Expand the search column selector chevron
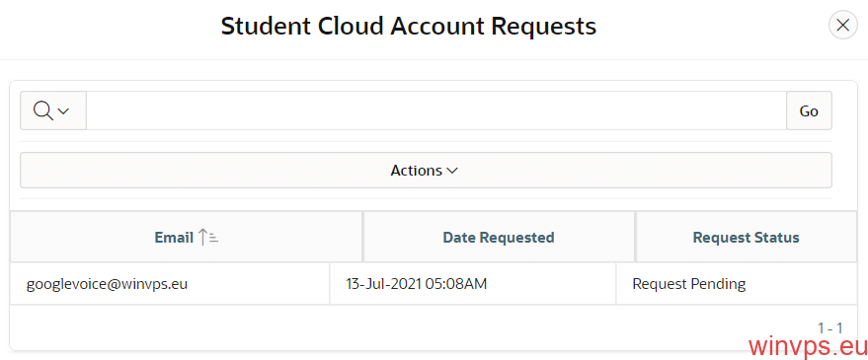This screenshot has height=360, width=868. click(x=63, y=111)
